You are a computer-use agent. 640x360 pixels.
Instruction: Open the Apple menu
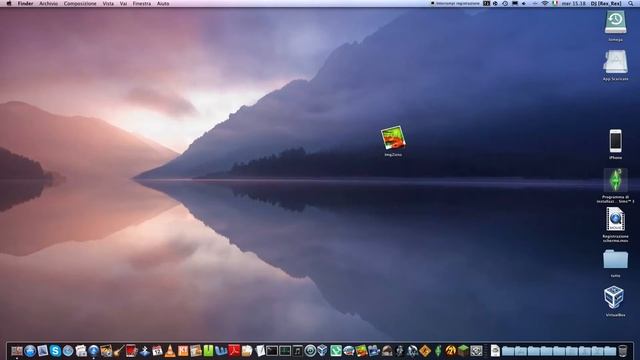tap(9, 3)
